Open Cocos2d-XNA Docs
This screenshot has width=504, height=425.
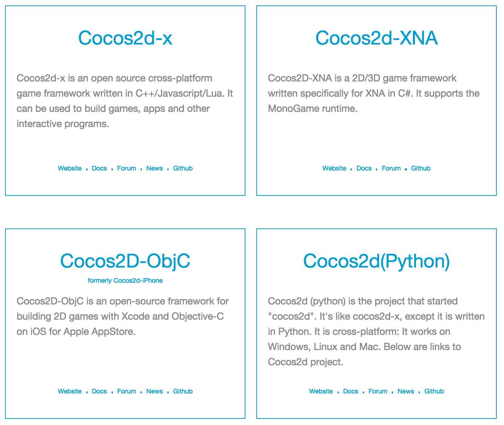pos(364,168)
